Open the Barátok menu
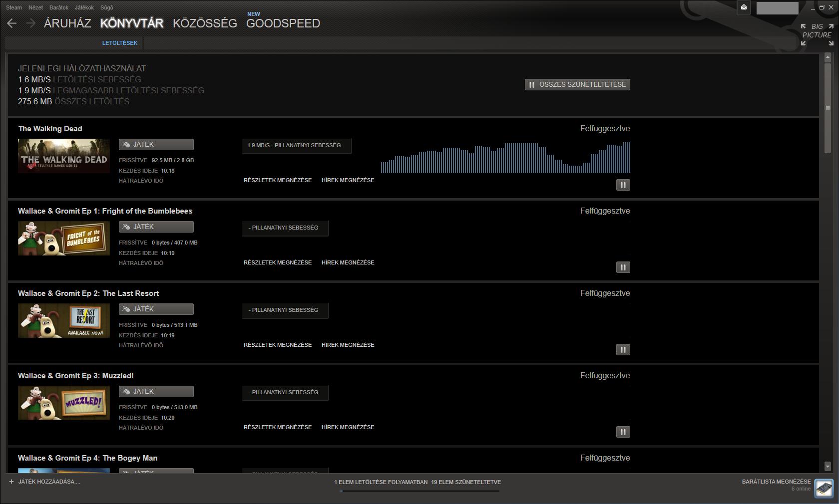 59,7
